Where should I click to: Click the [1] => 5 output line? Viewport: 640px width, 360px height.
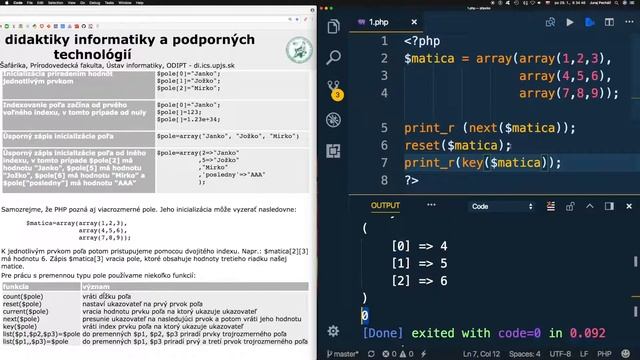click(x=419, y=263)
